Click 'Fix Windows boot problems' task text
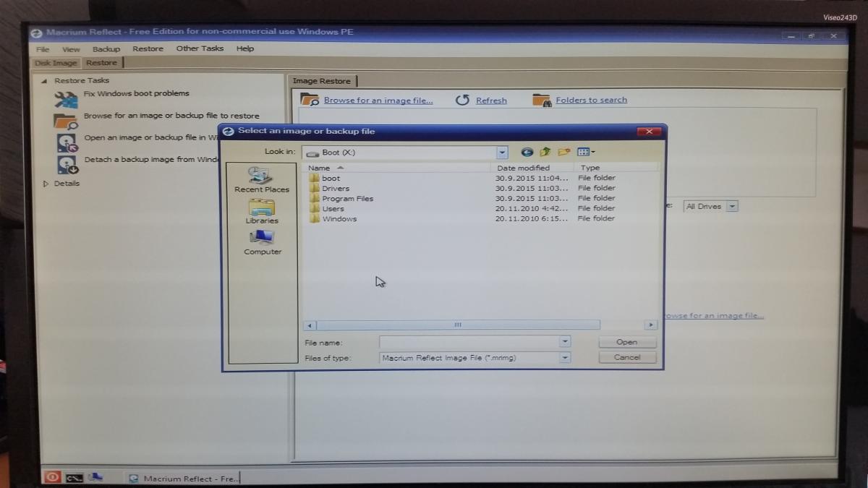Viewport: 868px width, 488px height. click(136, 93)
